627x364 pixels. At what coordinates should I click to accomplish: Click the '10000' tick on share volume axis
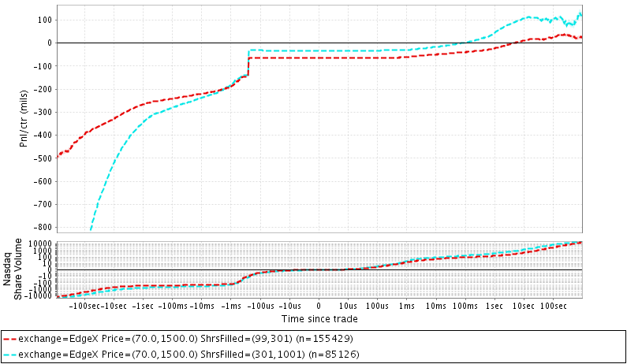(x=41, y=243)
